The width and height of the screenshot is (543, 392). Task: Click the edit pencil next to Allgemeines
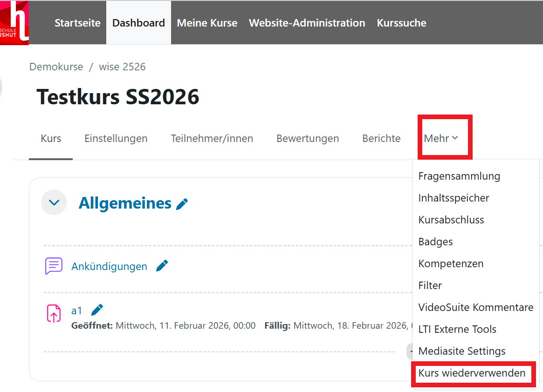coord(183,203)
